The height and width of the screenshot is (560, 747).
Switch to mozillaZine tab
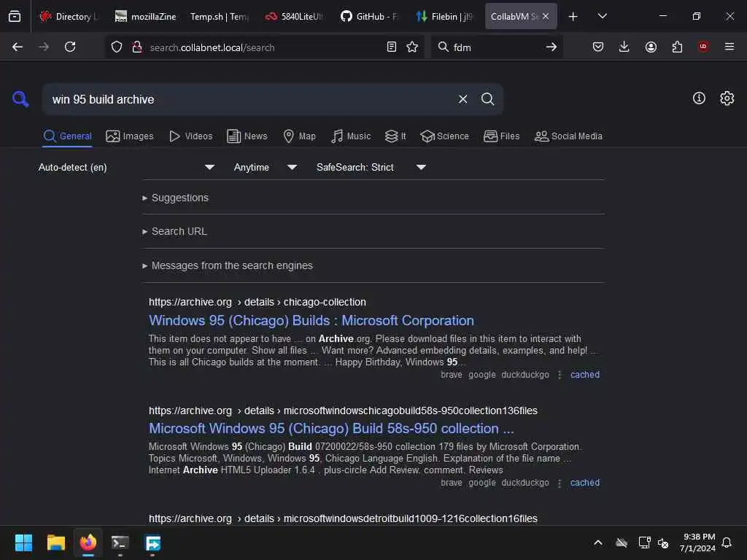[145, 16]
